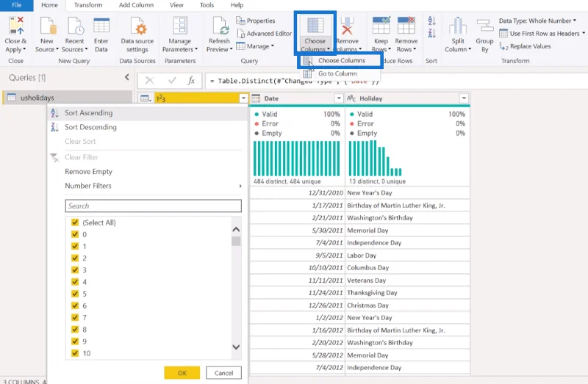Viewport: 588px width, 384px height.
Task: Toggle the checkbox for value 10
Action: [x=75, y=353]
